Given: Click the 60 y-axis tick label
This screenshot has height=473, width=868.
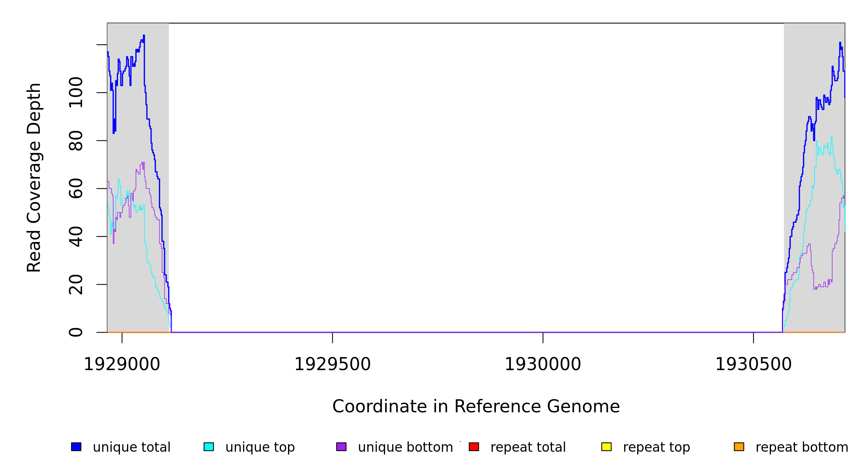Looking at the screenshot, I should click(x=76, y=188).
